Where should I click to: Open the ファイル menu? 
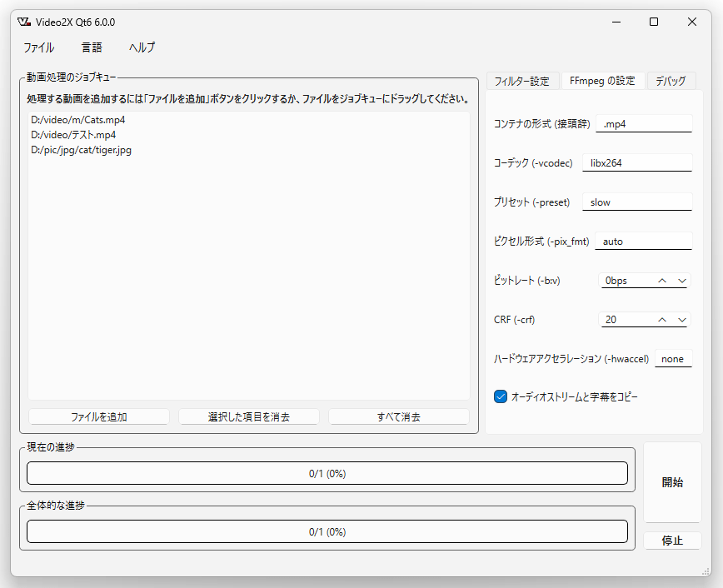[x=38, y=47]
